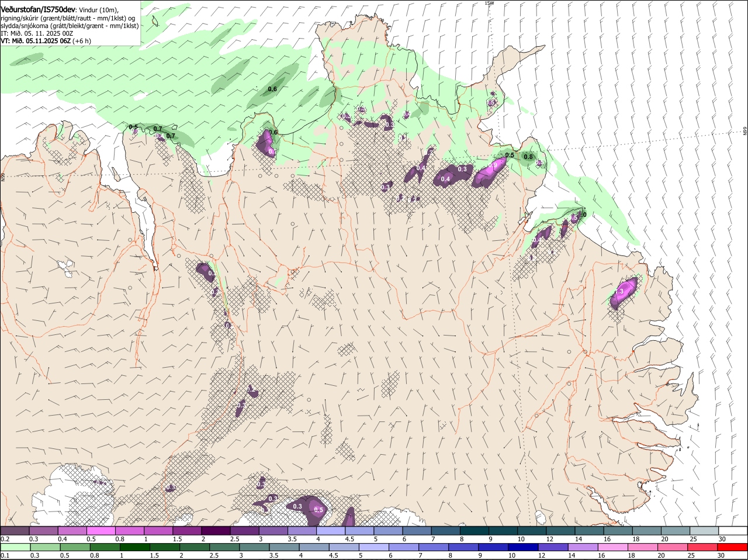The height and width of the screenshot is (560, 748).
Task: Pick the bright red swatch labeled 30
Action: [x=733, y=547]
